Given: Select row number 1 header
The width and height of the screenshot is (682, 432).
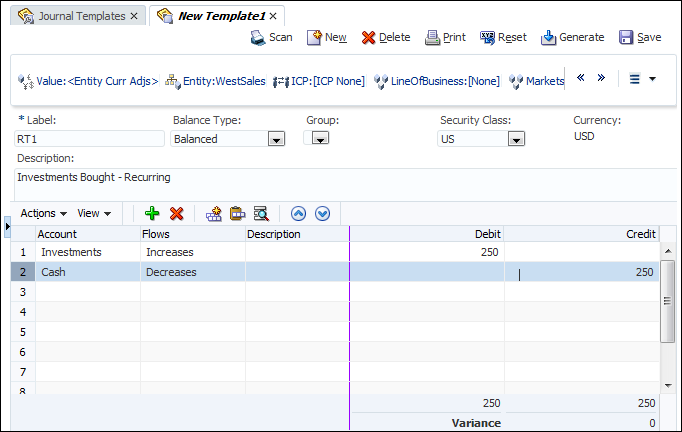Looking at the screenshot, I should (x=23, y=252).
